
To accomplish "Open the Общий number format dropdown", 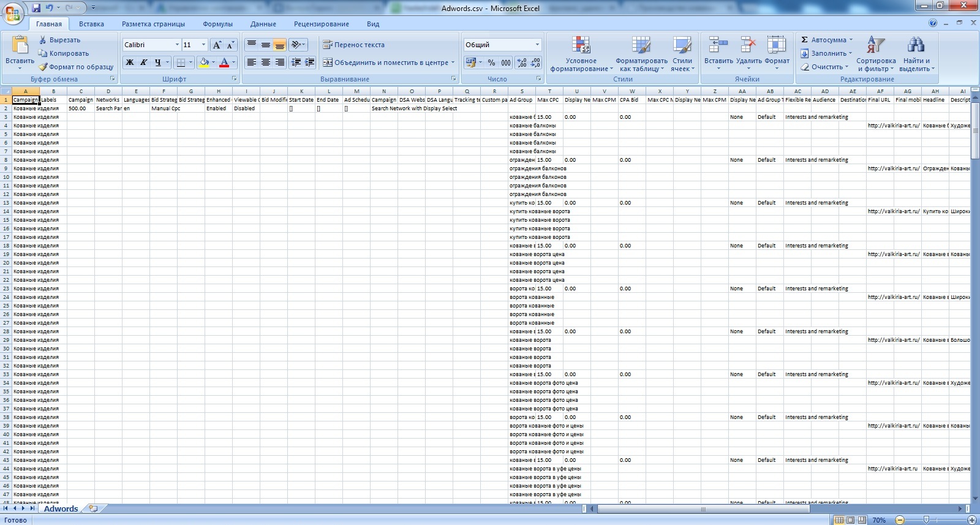I will [x=537, y=45].
